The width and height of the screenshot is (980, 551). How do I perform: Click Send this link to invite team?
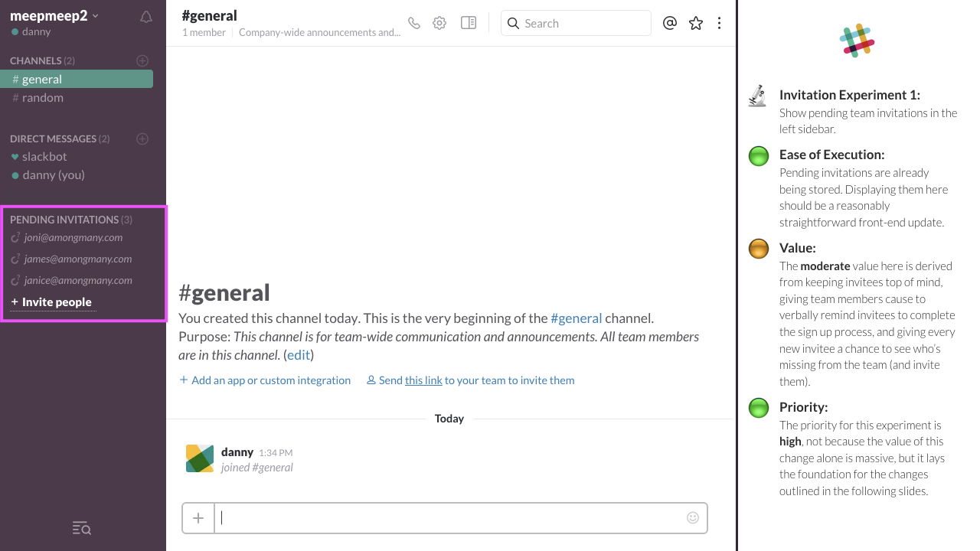tap(470, 380)
